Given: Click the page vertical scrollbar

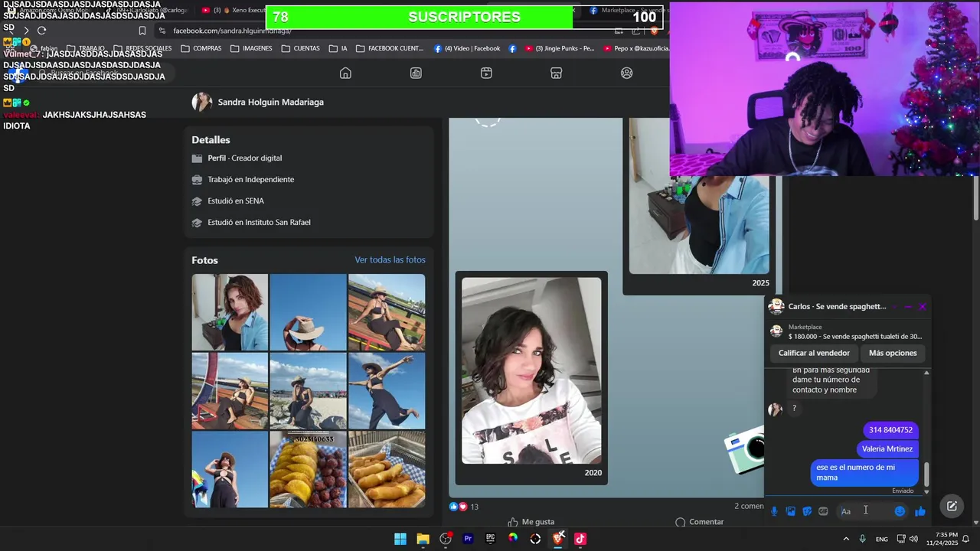Looking at the screenshot, I should [x=975, y=199].
